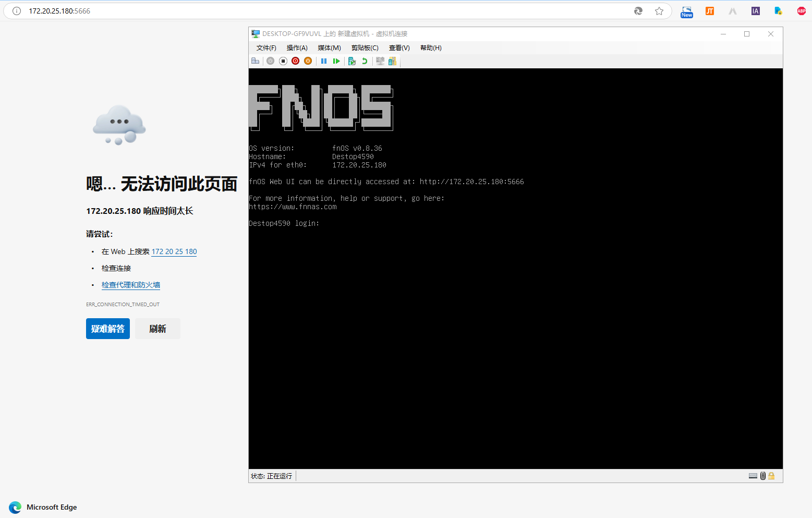Click the keyboard icon in VM status bar
This screenshot has width=812, height=518.
[753, 476]
